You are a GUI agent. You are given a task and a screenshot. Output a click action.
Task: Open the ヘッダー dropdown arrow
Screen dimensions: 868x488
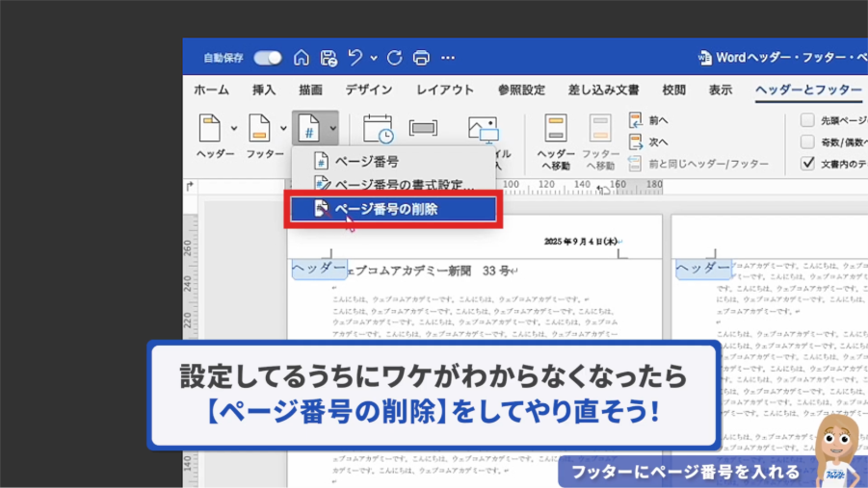pyautogui.click(x=233, y=128)
